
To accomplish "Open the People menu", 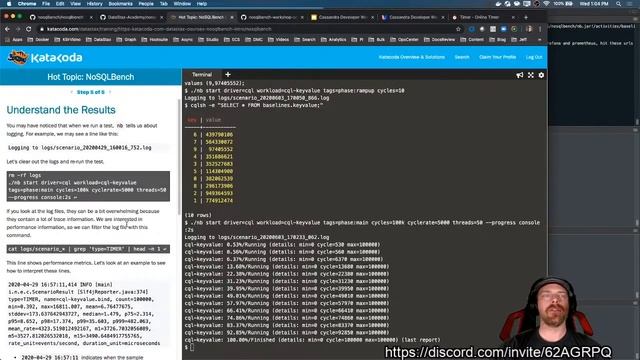I will [146, 4].
